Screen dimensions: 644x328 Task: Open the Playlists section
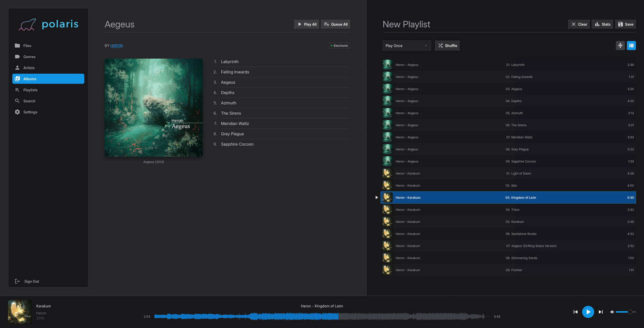tap(48, 90)
